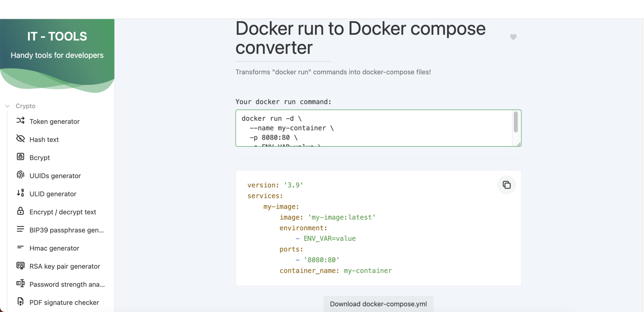644x312 pixels.
Task: Select the Password strength analyser entry
Action: click(67, 284)
